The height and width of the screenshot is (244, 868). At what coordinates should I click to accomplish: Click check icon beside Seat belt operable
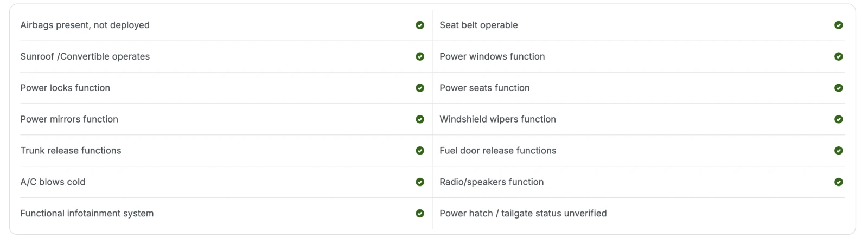[838, 25]
